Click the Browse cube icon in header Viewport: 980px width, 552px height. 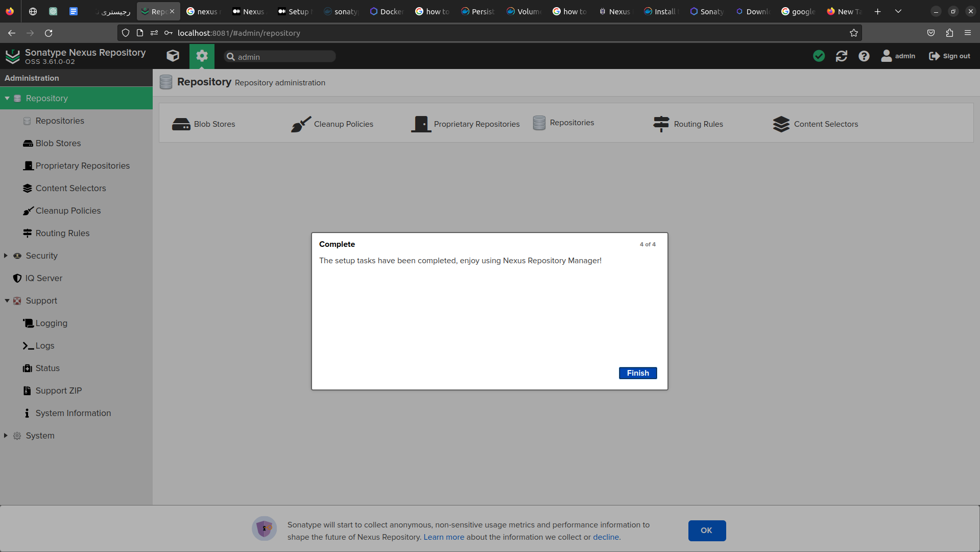click(x=173, y=56)
